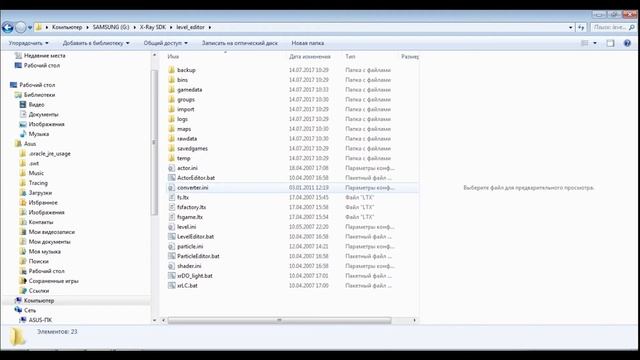This screenshot has height=360, width=640.
Task: Select ASUS-ПК in navigation pane
Action: pos(40,320)
